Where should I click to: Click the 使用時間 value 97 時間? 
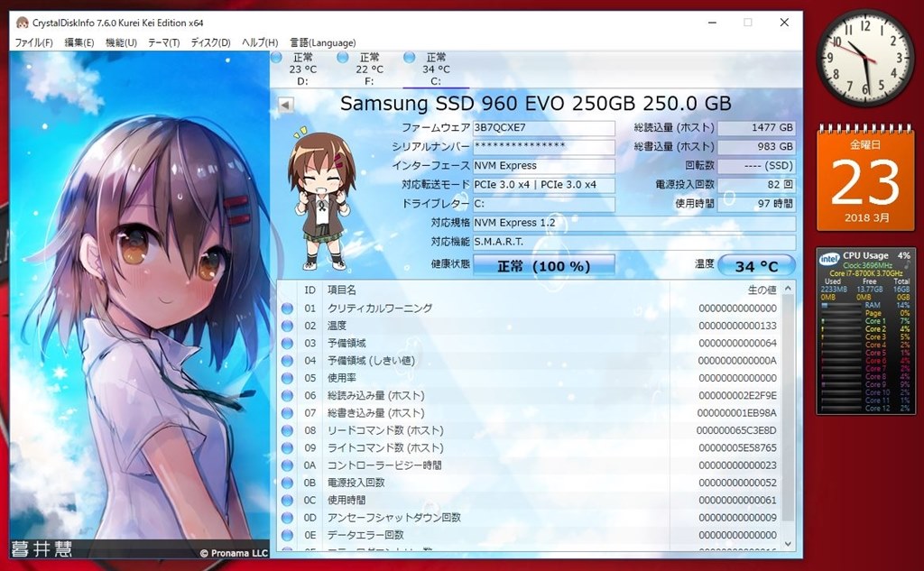click(x=757, y=203)
